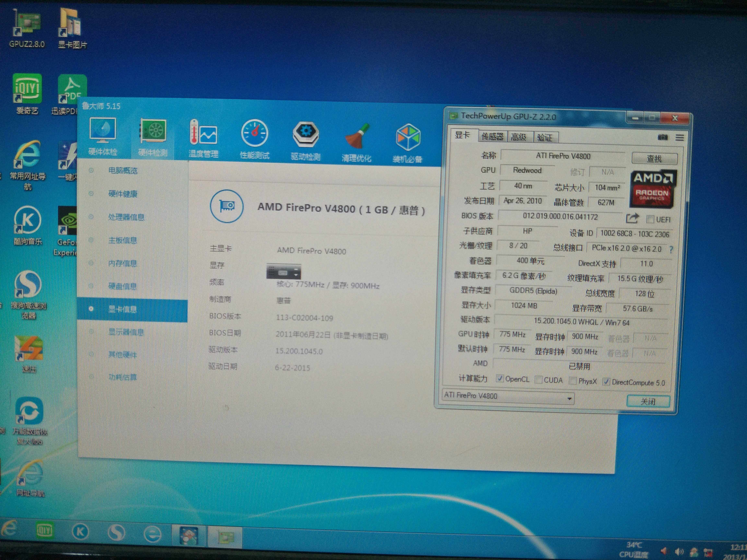The width and height of the screenshot is (747, 560).
Task: Open 万能数据恢复大师 desktop icon
Action: tap(30, 421)
